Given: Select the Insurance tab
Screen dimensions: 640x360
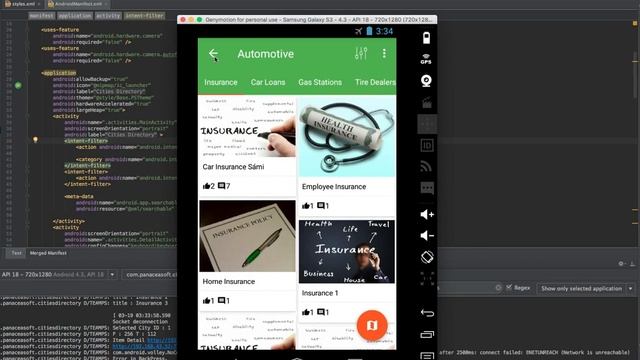Looking at the screenshot, I should coord(221,82).
